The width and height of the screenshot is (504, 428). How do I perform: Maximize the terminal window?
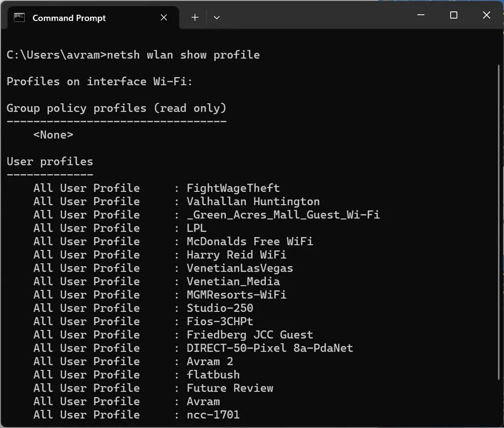pos(453,15)
